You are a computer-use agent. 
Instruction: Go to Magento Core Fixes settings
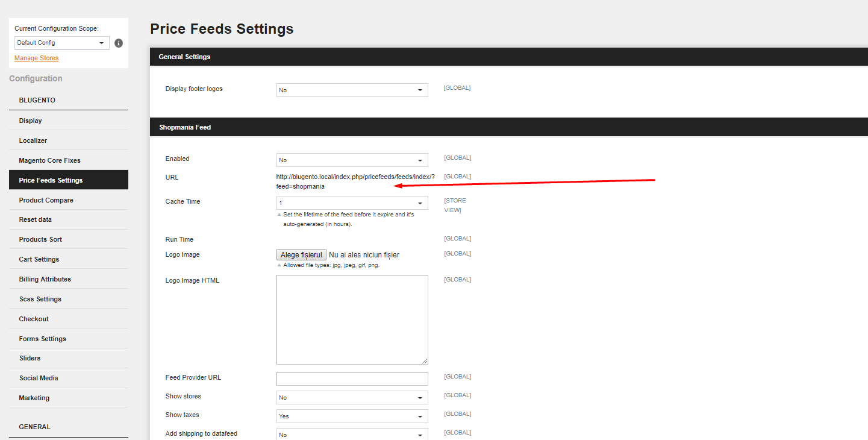tap(69, 160)
